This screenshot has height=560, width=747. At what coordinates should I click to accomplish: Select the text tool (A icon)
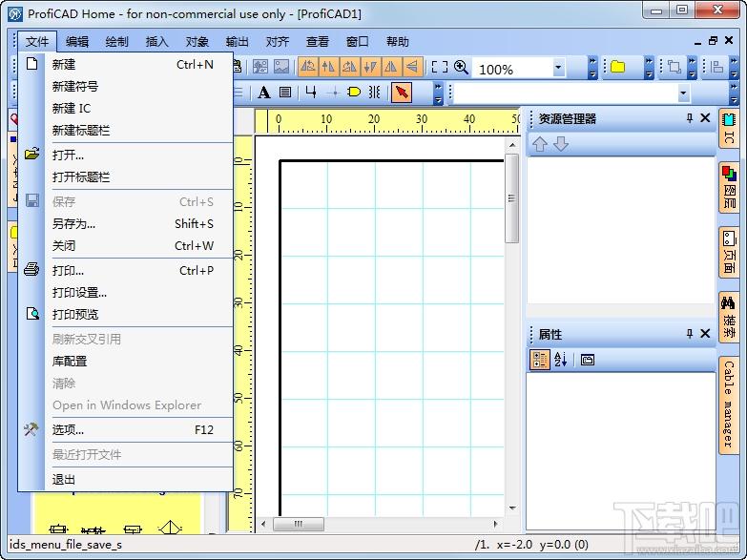pos(264,93)
